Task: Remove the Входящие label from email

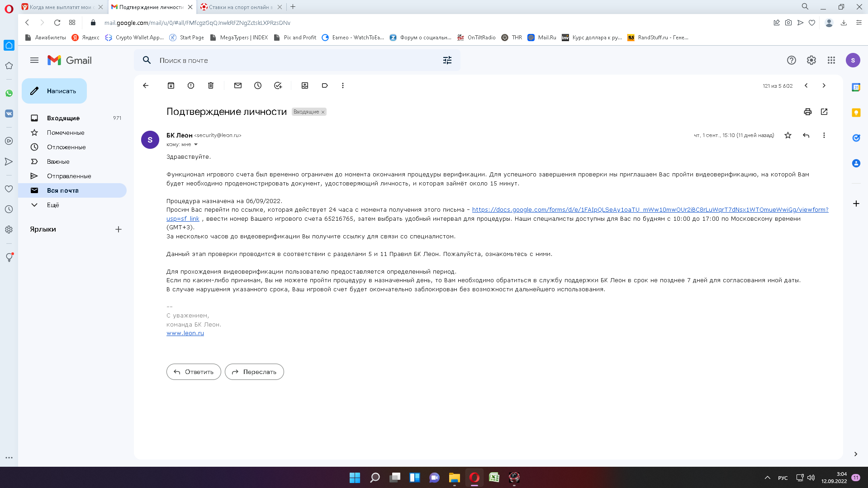Action: (323, 112)
